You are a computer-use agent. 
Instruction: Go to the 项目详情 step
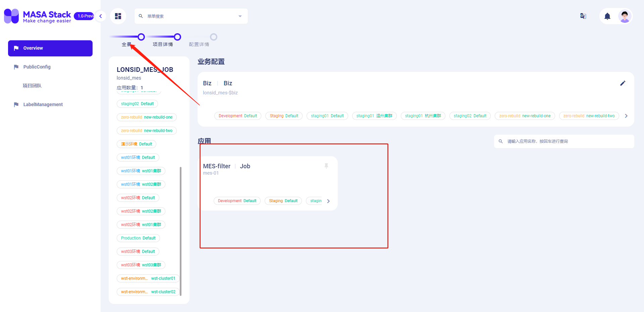[x=163, y=44]
